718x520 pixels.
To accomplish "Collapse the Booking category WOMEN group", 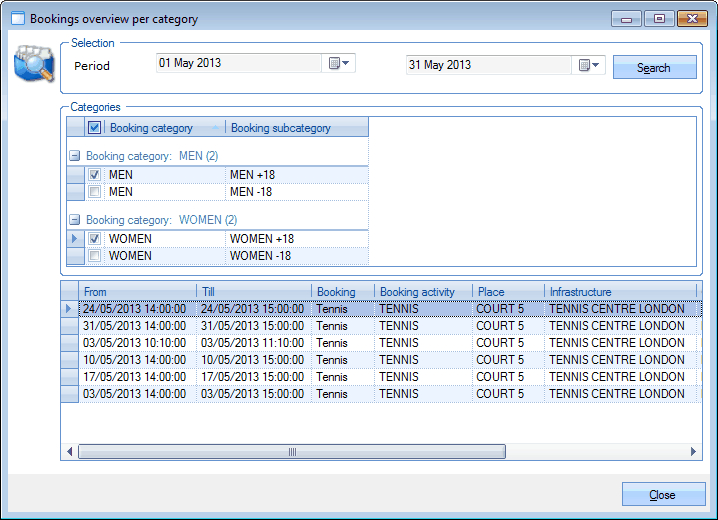I will click(x=74, y=220).
